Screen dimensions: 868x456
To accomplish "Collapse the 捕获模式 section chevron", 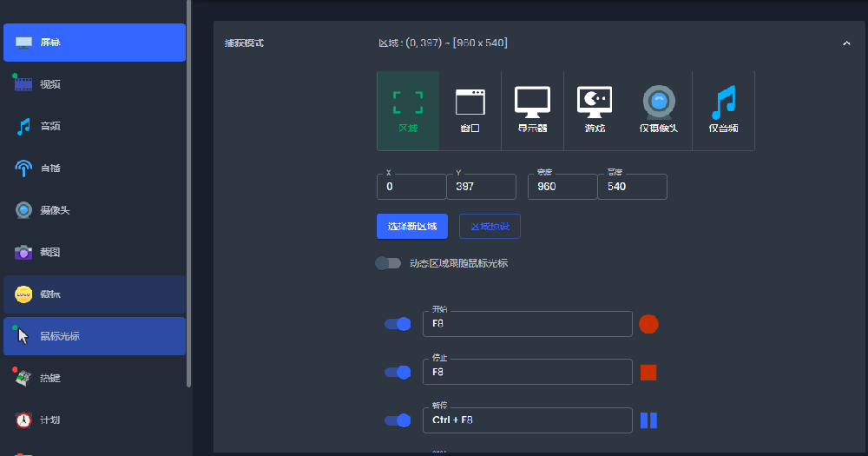I will (x=846, y=43).
